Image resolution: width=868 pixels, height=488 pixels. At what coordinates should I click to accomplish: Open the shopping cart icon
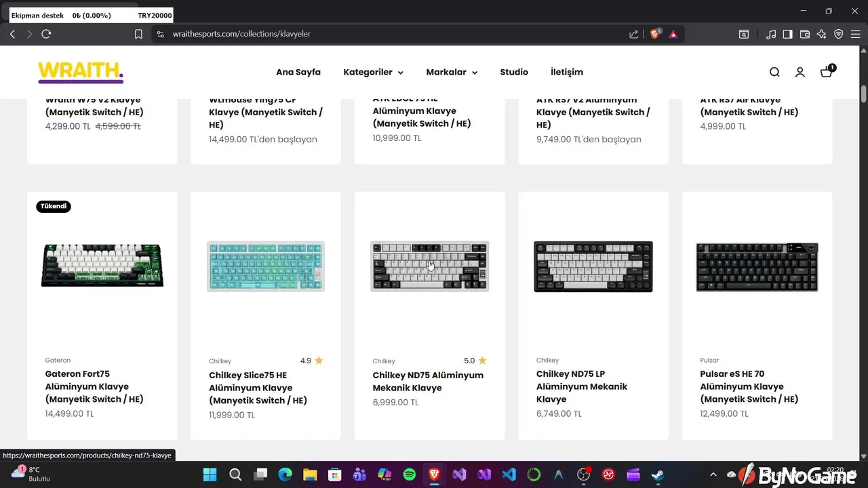click(x=827, y=71)
